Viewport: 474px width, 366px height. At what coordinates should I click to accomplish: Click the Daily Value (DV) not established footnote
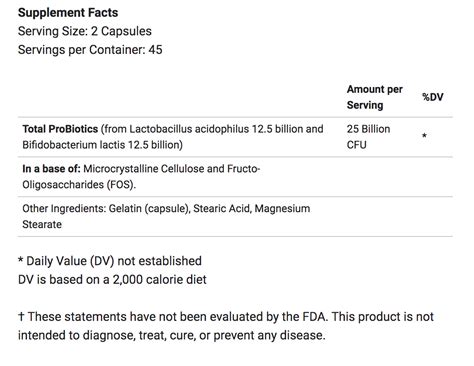pos(110,261)
